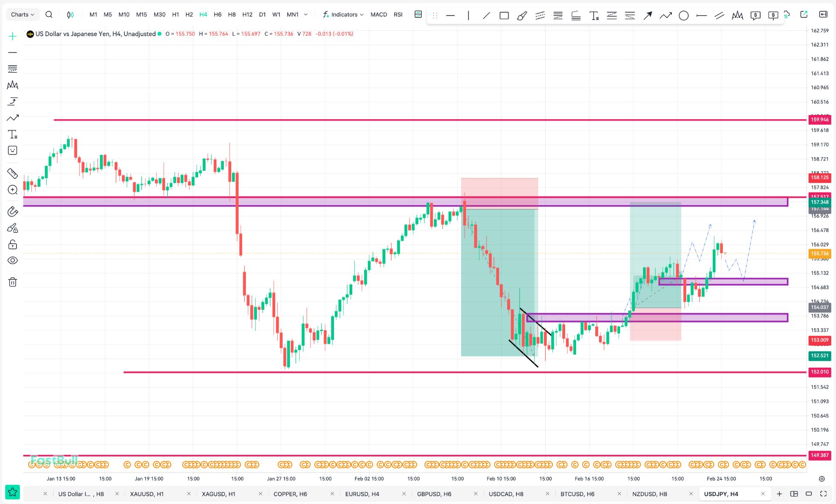Select the rectangle drawing tool
This screenshot has width=836, height=504.
coord(504,16)
